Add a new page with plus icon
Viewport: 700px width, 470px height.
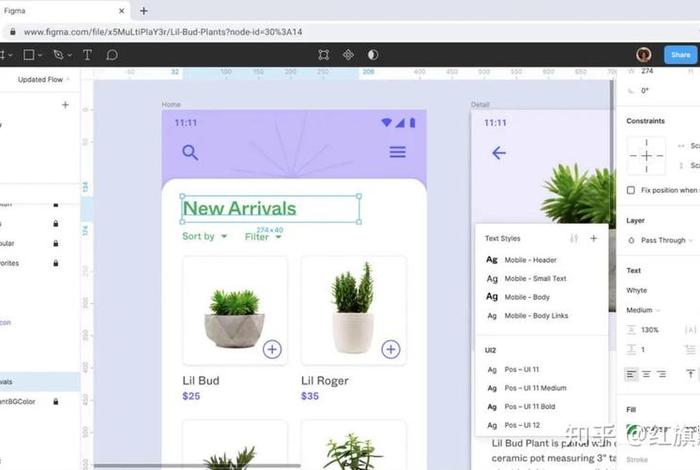point(65,105)
